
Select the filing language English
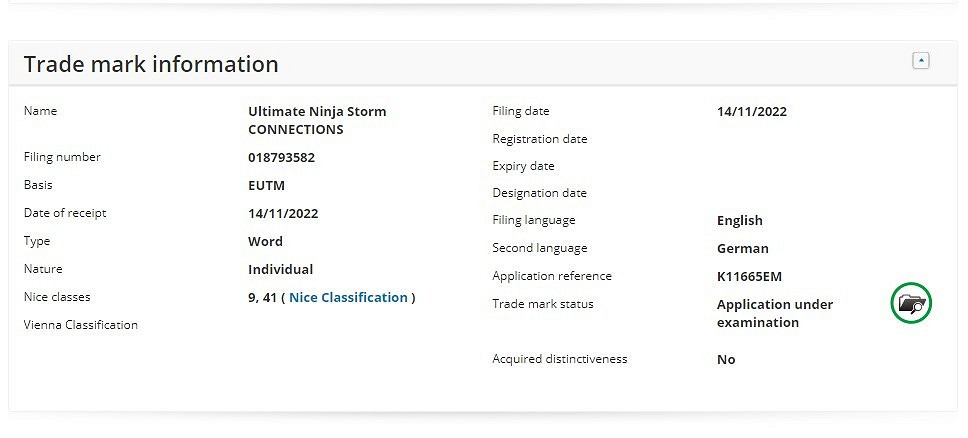[740, 220]
